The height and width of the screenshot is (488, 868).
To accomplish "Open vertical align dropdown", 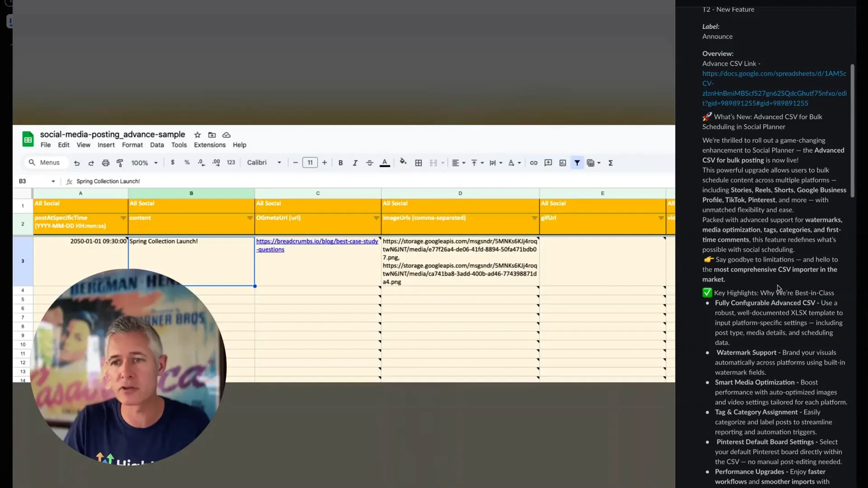I will click(x=477, y=163).
